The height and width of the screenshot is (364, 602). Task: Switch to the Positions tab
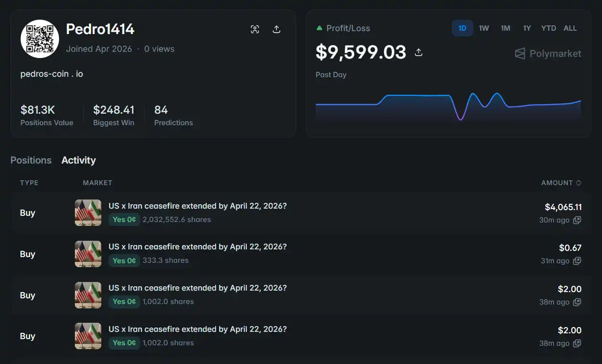pos(31,160)
